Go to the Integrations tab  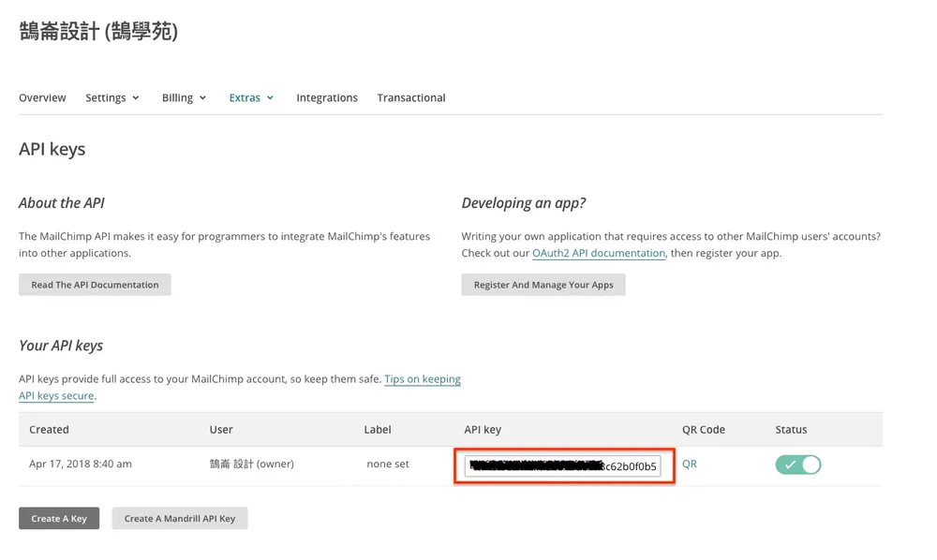327,97
